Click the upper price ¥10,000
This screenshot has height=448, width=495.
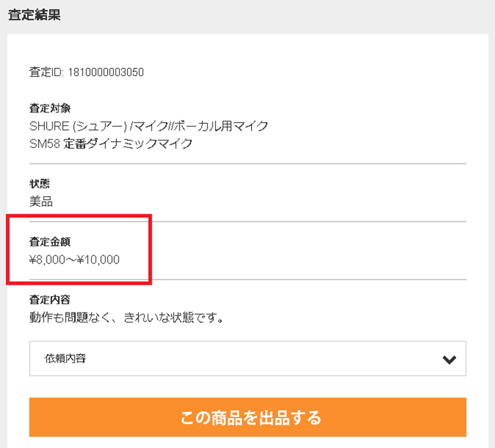click(x=97, y=260)
